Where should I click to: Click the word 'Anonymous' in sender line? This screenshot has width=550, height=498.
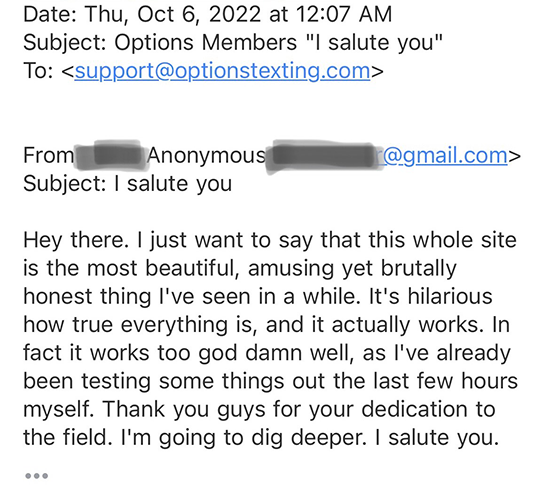tap(206, 156)
